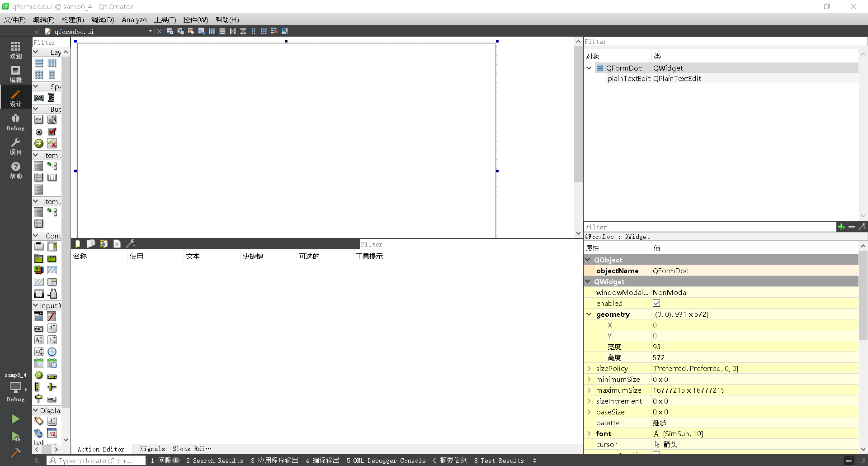Uncheck the enabled property checkbox
This screenshot has height=466, width=868.
(x=656, y=303)
